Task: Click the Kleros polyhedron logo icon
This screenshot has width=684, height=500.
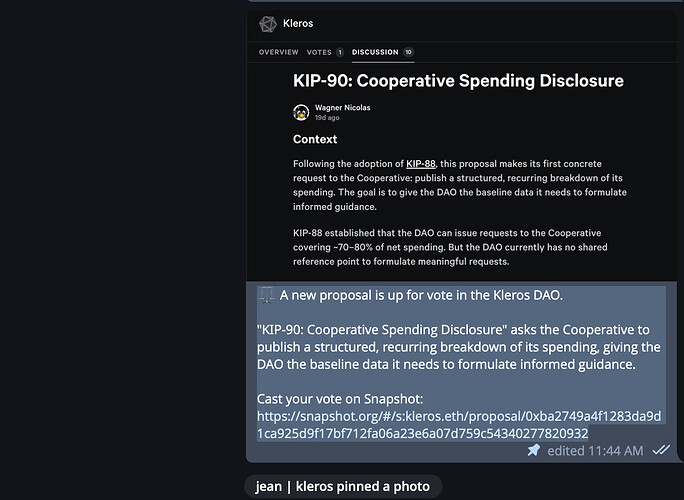Action: coord(268,24)
